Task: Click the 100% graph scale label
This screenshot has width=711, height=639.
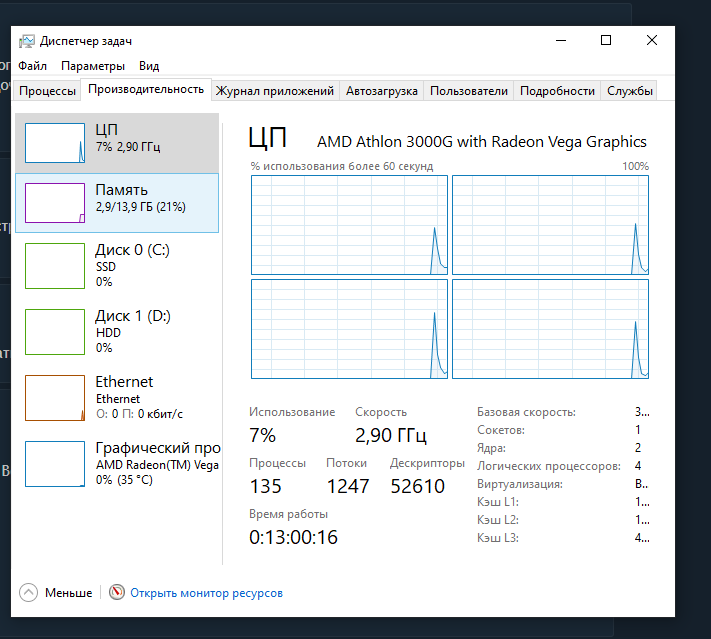Action: [635, 166]
